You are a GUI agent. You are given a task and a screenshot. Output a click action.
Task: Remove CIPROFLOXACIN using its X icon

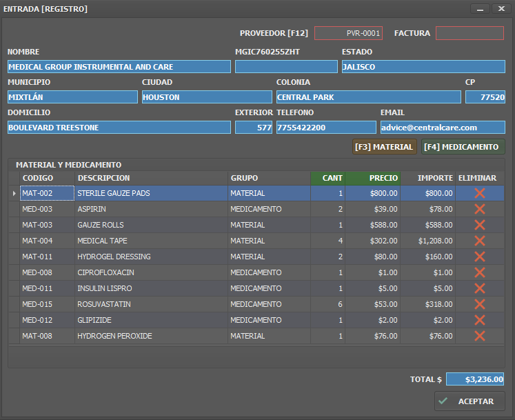tap(480, 272)
